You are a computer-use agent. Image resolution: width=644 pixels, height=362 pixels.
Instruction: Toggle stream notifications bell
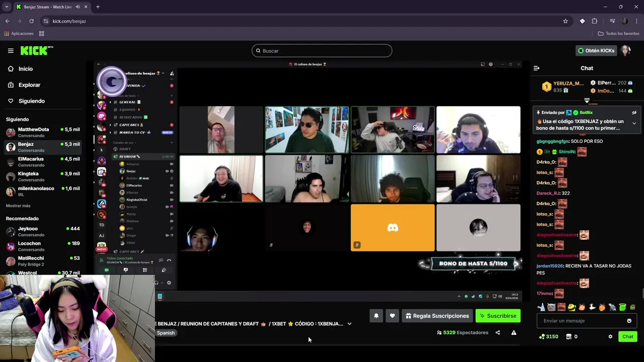376,316
